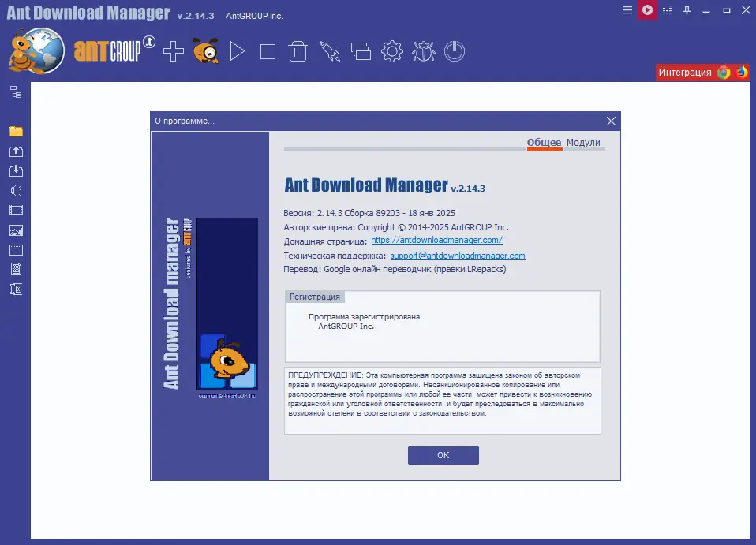Click the Chrome integration icon
Image resolution: width=756 pixels, height=545 pixels.
coord(724,73)
